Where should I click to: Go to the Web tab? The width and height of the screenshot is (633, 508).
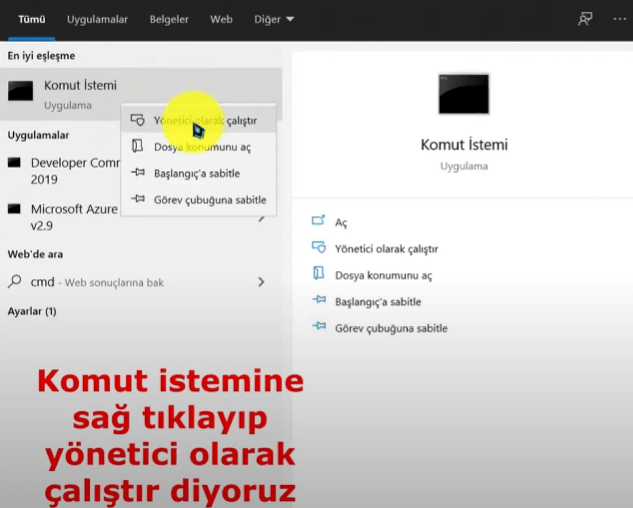point(221,19)
